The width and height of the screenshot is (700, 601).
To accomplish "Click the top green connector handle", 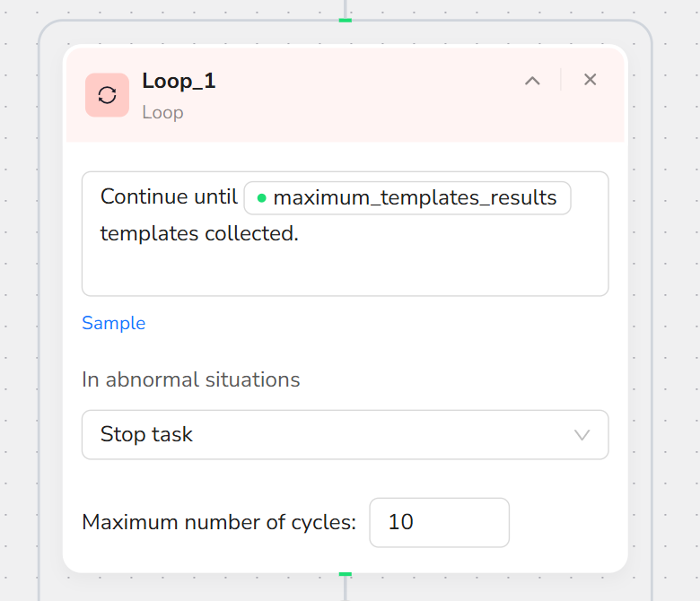I will coord(346,20).
